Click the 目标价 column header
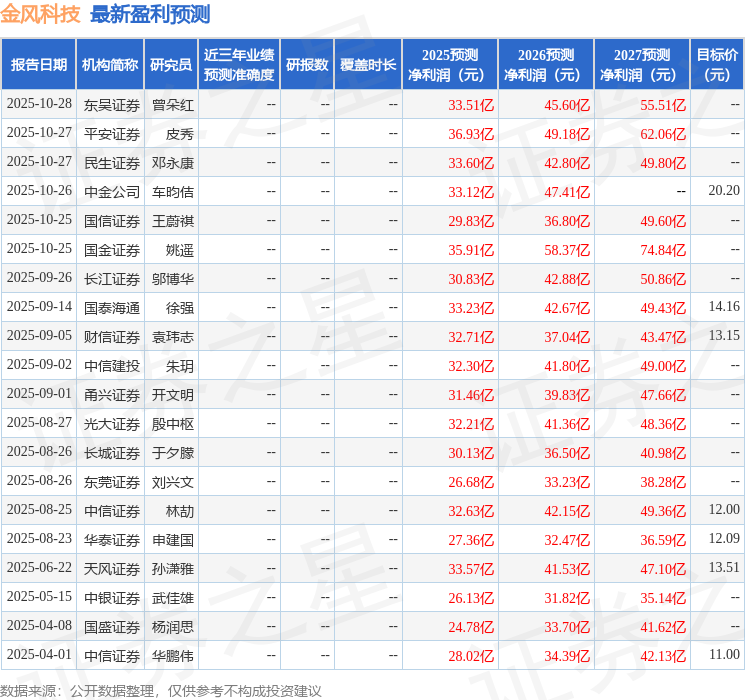745x700 pixels. (x=717, y=65)
